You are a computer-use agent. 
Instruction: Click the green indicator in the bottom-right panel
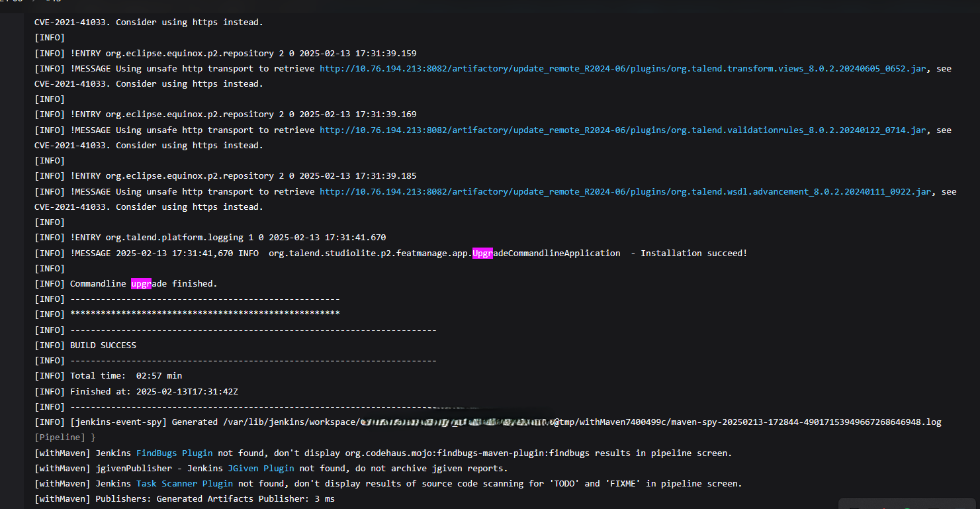click(x=907, y=508)
